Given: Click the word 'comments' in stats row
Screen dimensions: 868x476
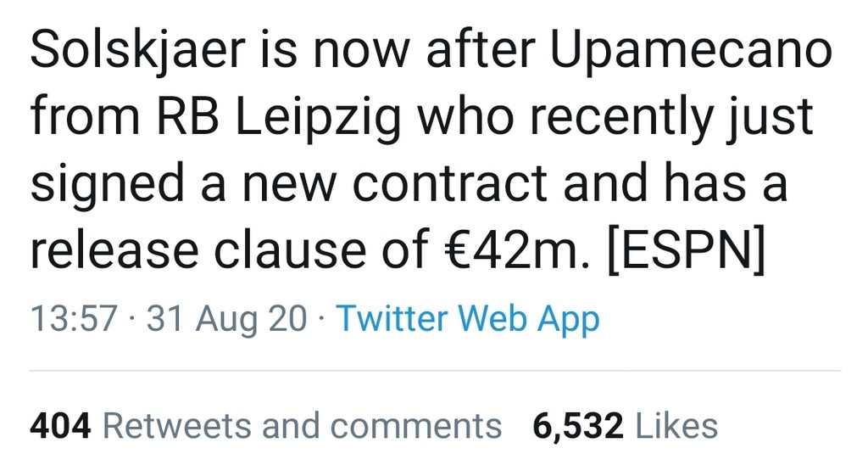Looking at the screenshot, I should pyautogui.click(x=416, y=425).
